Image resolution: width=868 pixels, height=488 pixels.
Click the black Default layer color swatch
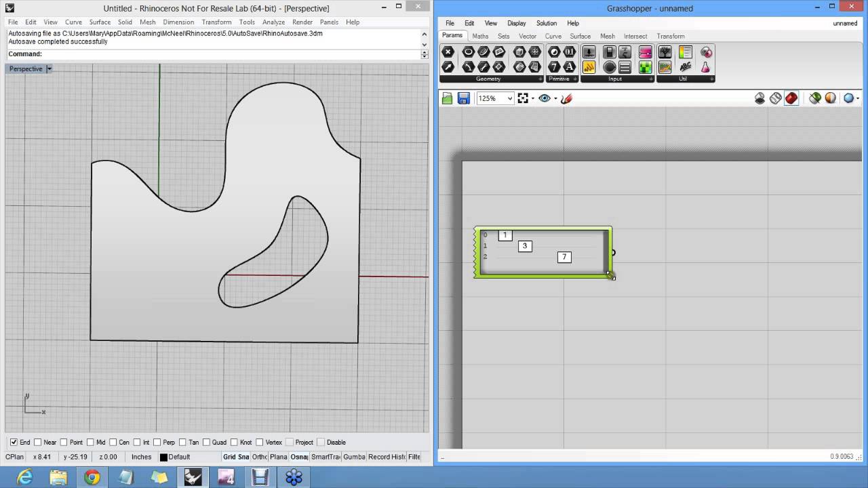click(163, 457)
